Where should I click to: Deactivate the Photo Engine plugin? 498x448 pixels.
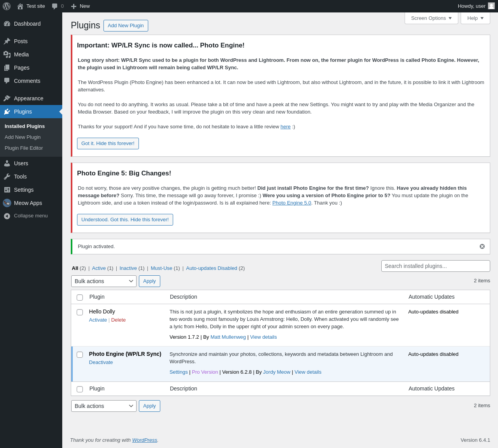101,362
